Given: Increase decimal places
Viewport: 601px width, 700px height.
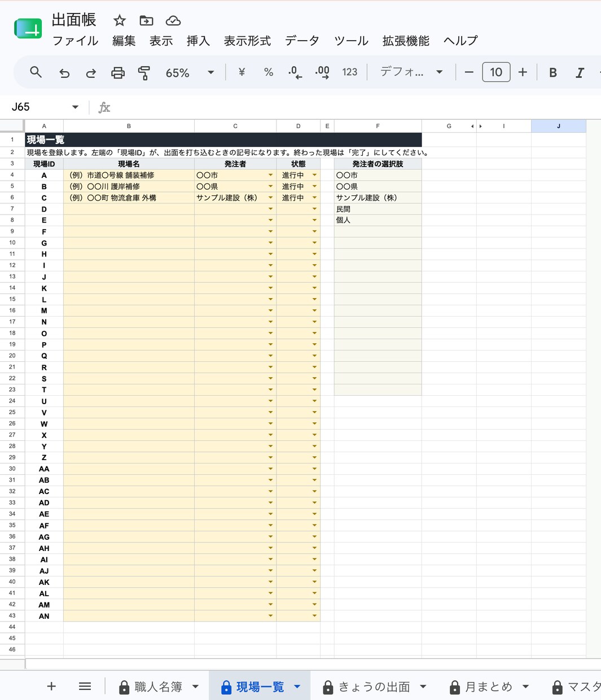Looking at the screenshot, I should coord(322,72).
